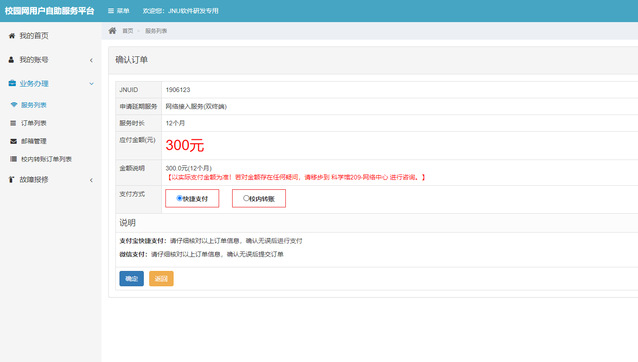Click the breadcrumb home icon
Image resolution: width=638 pixels, height=362 pixels.
click(112, 31)
